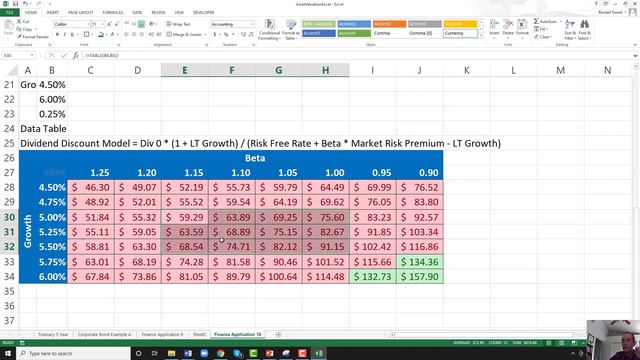Apply Bold formatting
This screenshot has height=360, width=640.
pyautogui.click(x=57, y=35)
